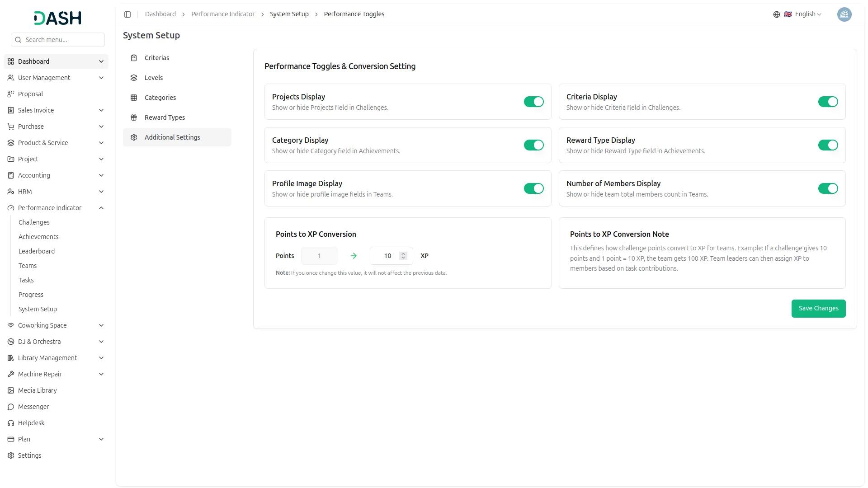
Task: Collapse the Performance Indicator section
Action: point(101,208)
